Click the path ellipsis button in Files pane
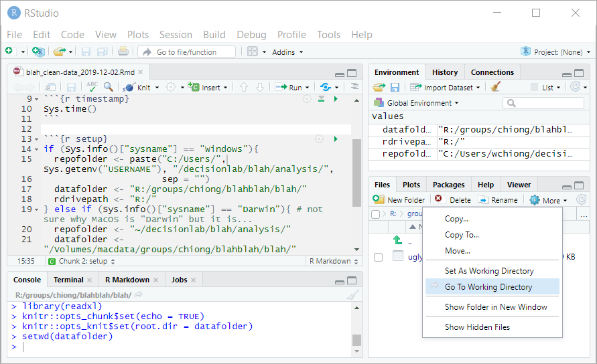 coord(584,215)
